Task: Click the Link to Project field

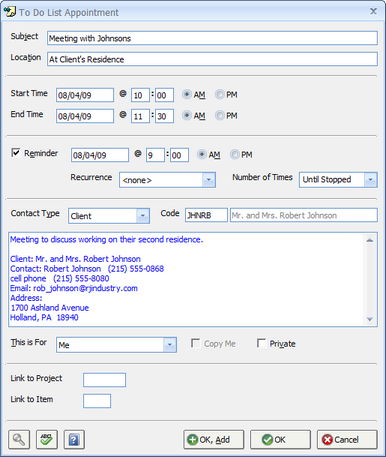Action: [x=104, y=380]
